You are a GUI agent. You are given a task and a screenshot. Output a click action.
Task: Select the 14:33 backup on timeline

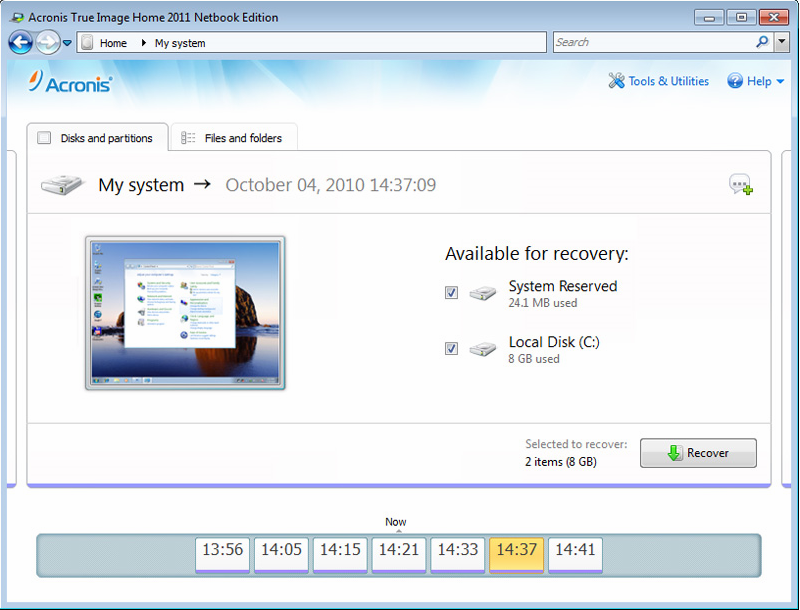pyautogui.click(x=458, y=554)
